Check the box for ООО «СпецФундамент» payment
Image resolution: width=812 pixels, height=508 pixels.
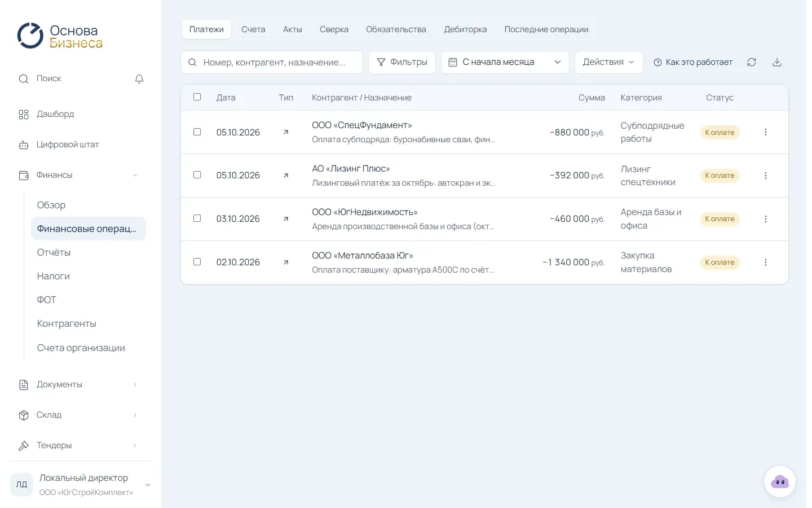point(197,132)
